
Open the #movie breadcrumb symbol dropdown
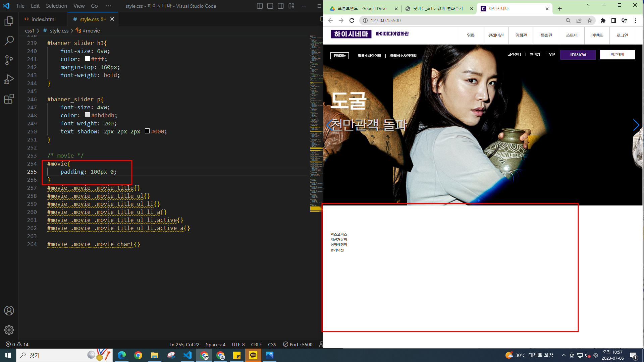(x=91, y=31)
